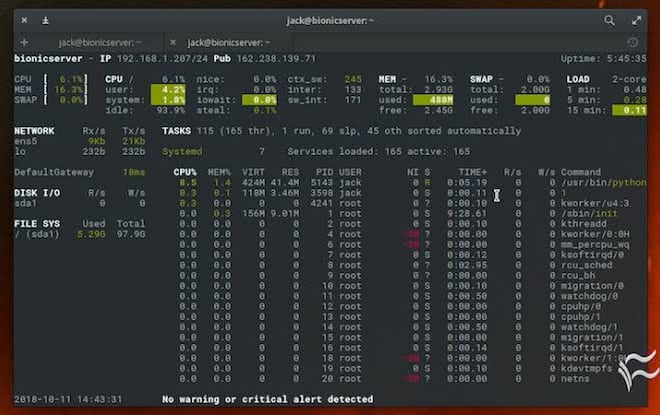Image resolution: width=660 pixels, height=415 pixels.
Task: Click 'No warning or critical alert detected'
Action: [268, 399]
